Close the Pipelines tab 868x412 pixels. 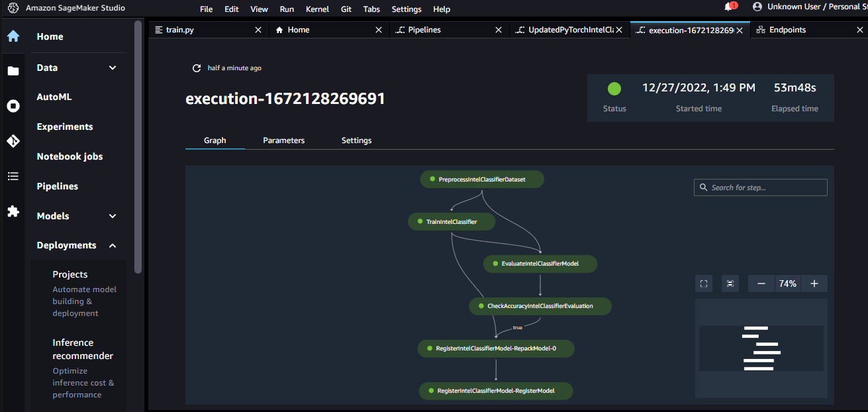click(x=499, y=30)
